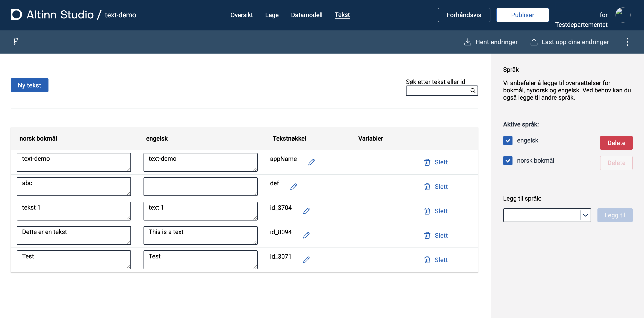Viewport: 644px width, 318px height.
Task: Click the search magnifier icon
Action: click(x=473, y=91)
